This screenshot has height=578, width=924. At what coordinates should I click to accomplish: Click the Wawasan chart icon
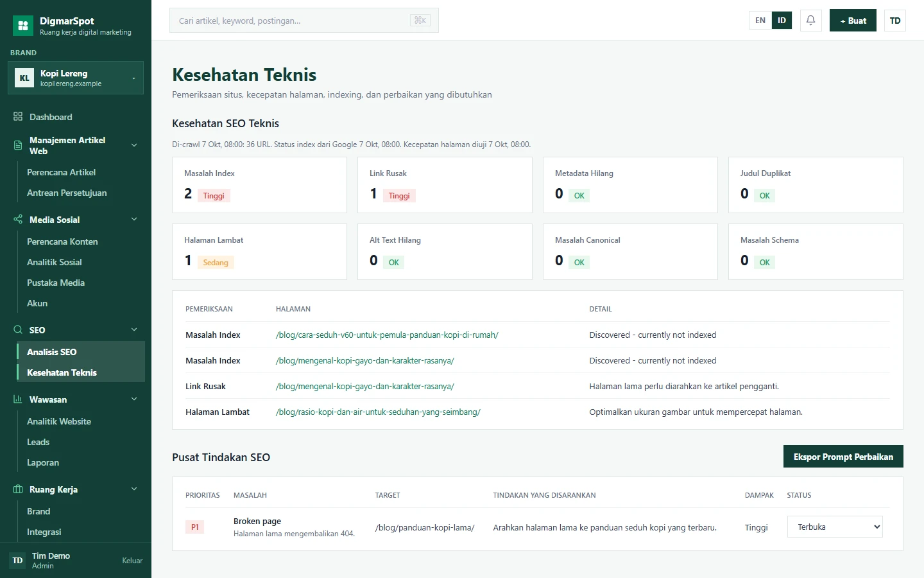[18, 399]
